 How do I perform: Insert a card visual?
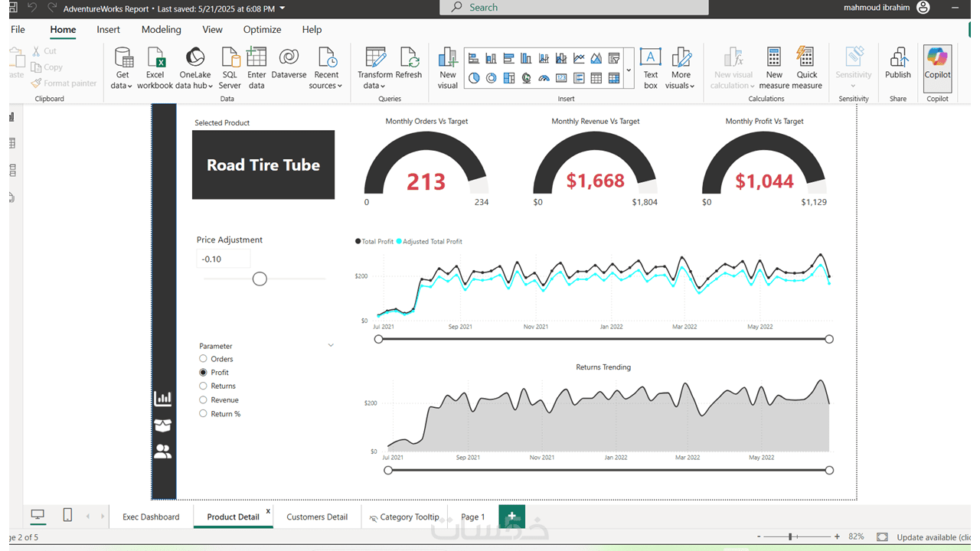coord(561,78)
